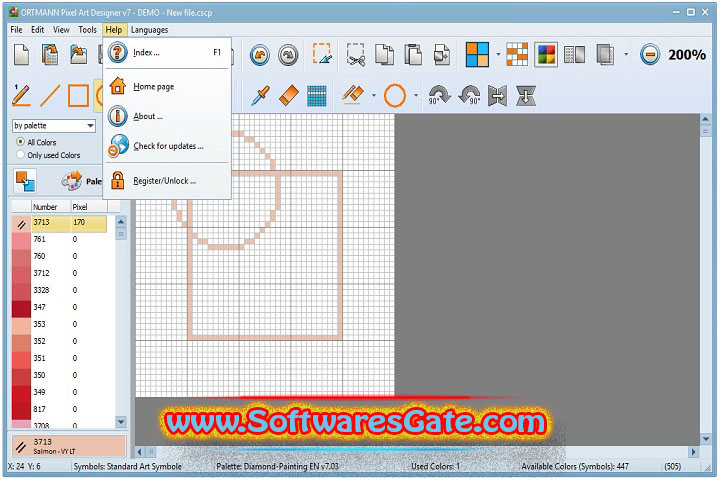The image size is (720, 480).
Task: Select the line drawing tool
Action: point(50,96)
